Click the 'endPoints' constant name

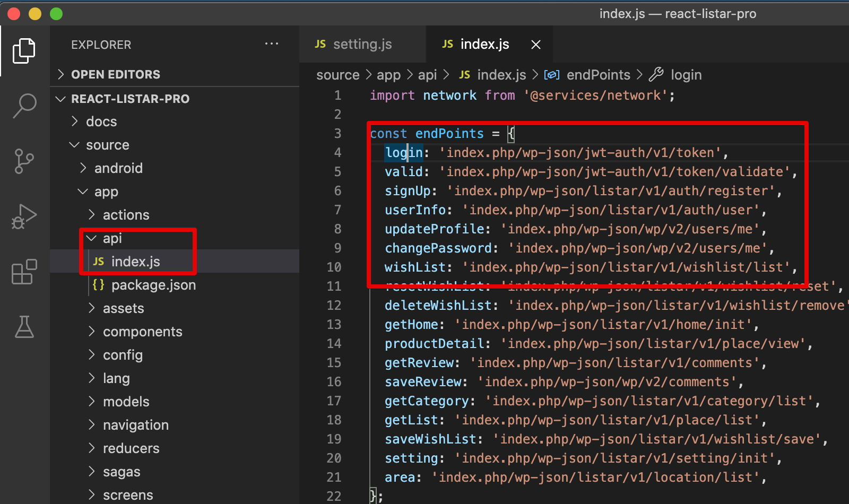[x=449, y=134]
